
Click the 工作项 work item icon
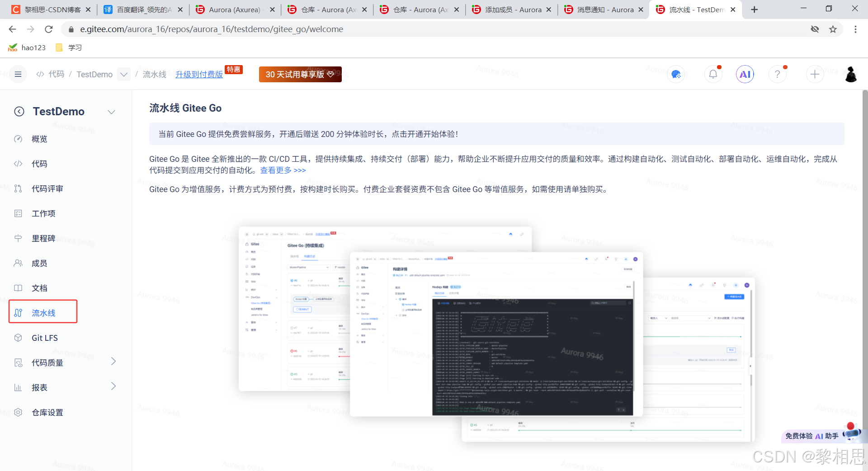(x=18, y=213)
